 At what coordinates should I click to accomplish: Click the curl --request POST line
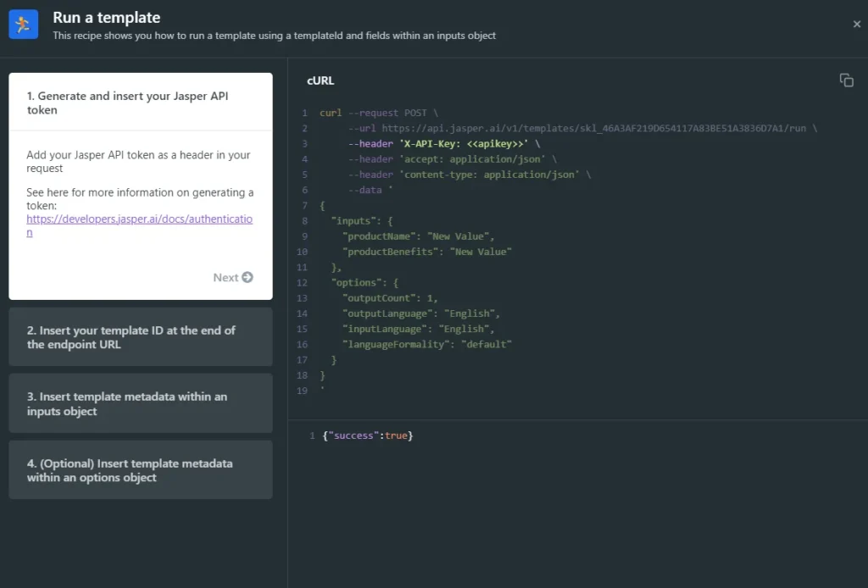379,113
